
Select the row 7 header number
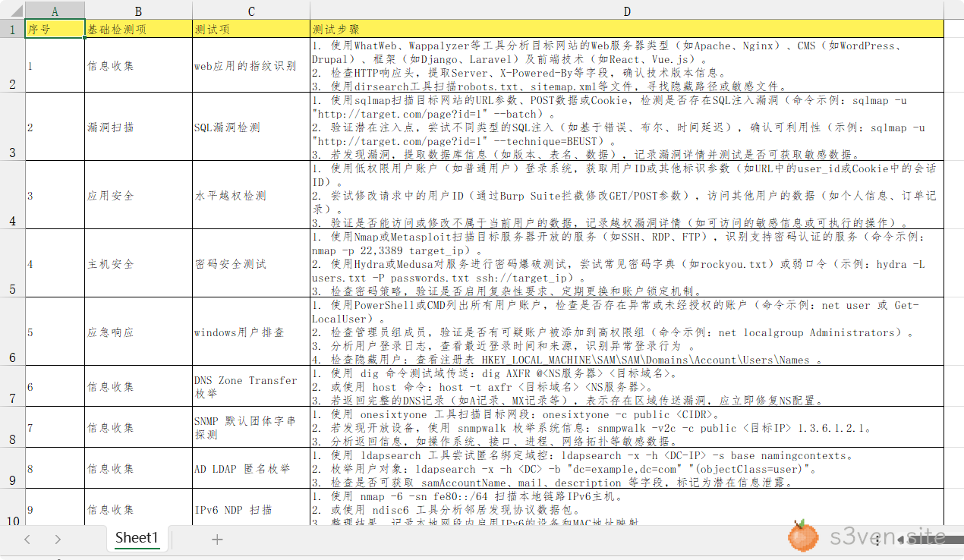[12, 386]
